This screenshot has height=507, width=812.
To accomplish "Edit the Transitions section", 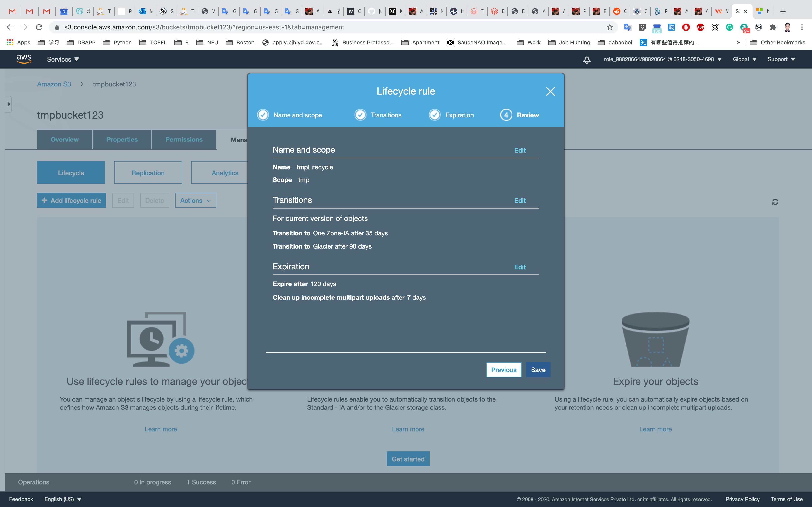I will (520, 201).
